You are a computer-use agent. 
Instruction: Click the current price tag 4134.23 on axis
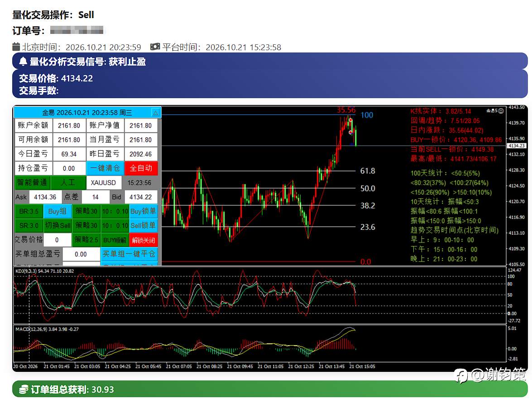[516, 146]
